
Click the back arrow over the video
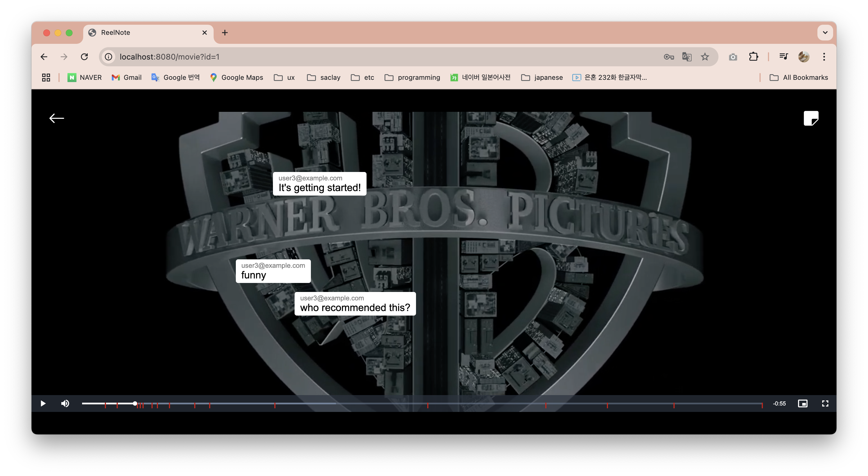(x=56, y=118)
